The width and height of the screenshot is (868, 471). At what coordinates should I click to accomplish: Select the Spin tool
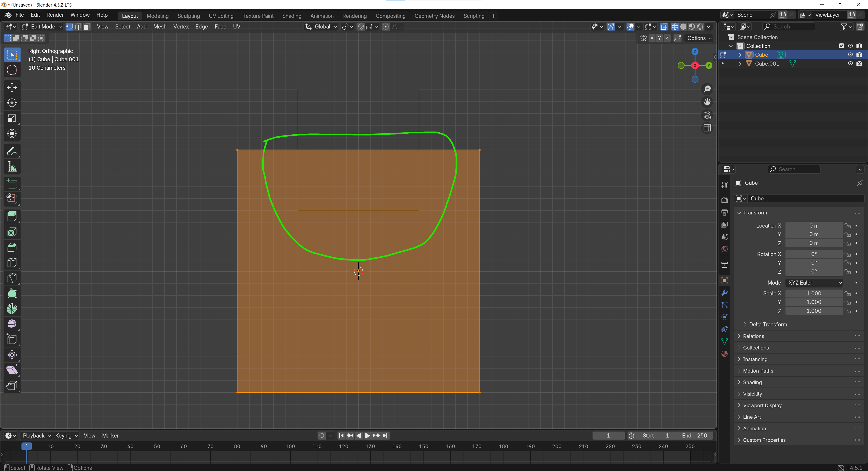point(12,309)
